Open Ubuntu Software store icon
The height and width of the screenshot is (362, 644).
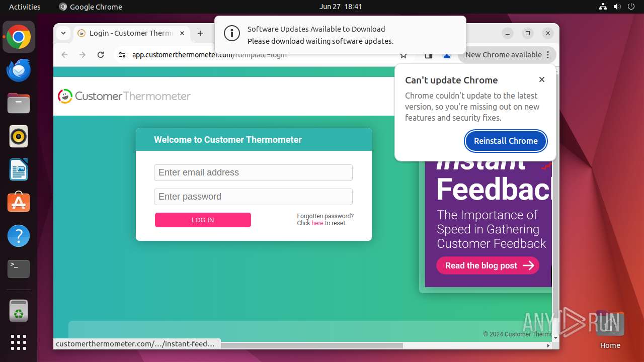click(19, 202)
